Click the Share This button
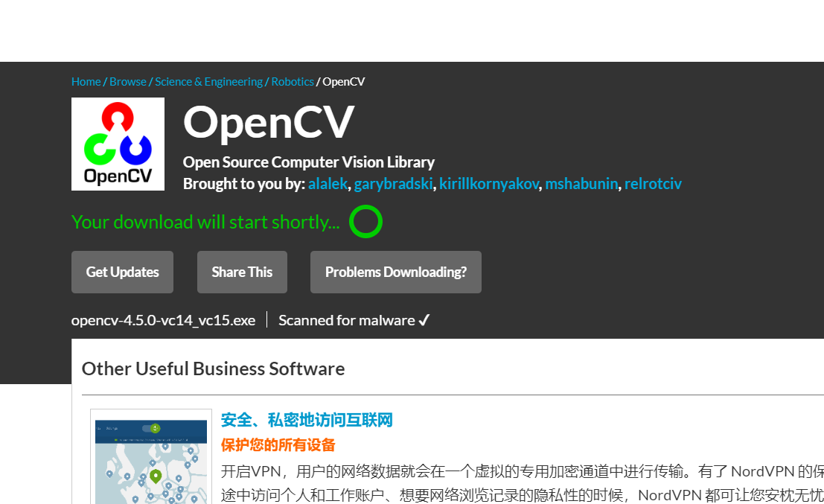Screen dimensions: 824x504 pyautogui.click(x=242, y=272)
